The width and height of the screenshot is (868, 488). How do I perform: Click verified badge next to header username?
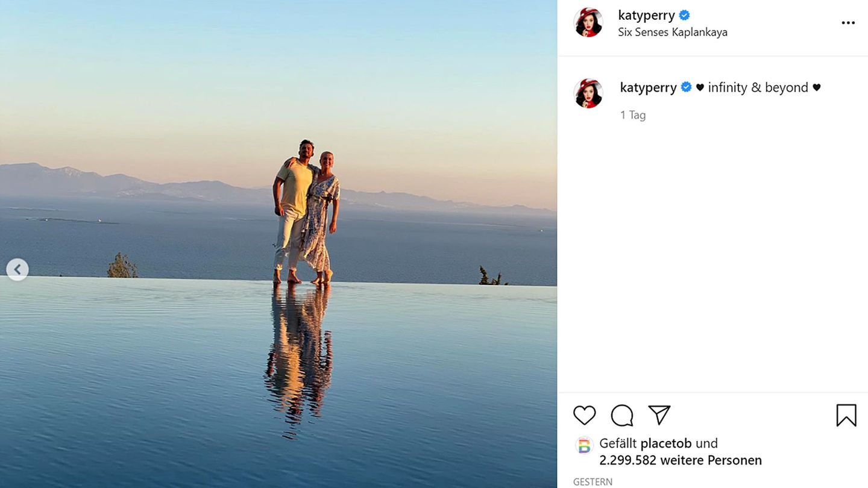click(684, 16)
